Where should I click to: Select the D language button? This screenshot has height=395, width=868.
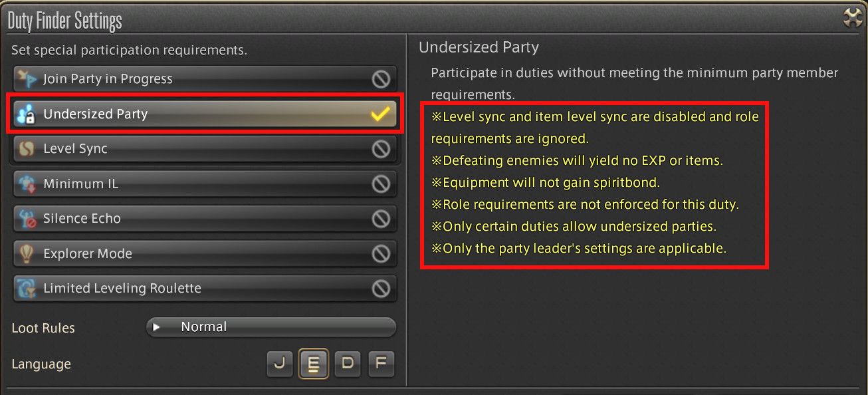[x=348, y=364]
